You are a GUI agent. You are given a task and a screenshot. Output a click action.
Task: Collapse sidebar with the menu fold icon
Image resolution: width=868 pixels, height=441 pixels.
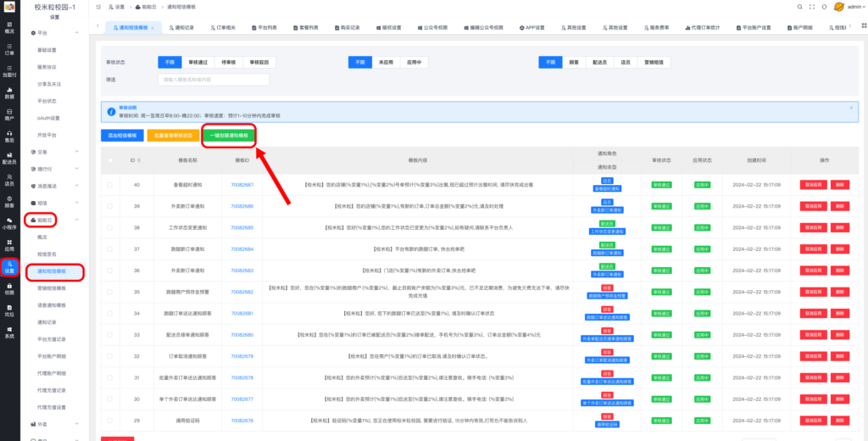[98, 7]
